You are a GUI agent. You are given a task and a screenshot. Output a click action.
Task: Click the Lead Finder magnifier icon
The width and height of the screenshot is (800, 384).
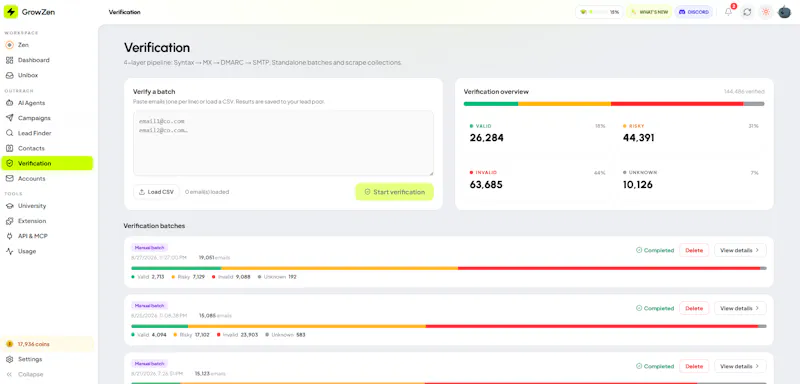click(x=9, y=133)
